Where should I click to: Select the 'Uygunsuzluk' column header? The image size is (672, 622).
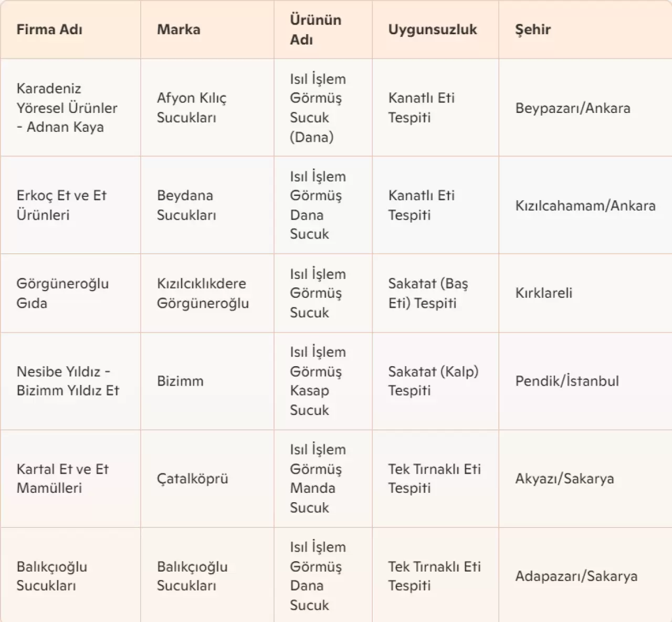(x=433, y=29)
